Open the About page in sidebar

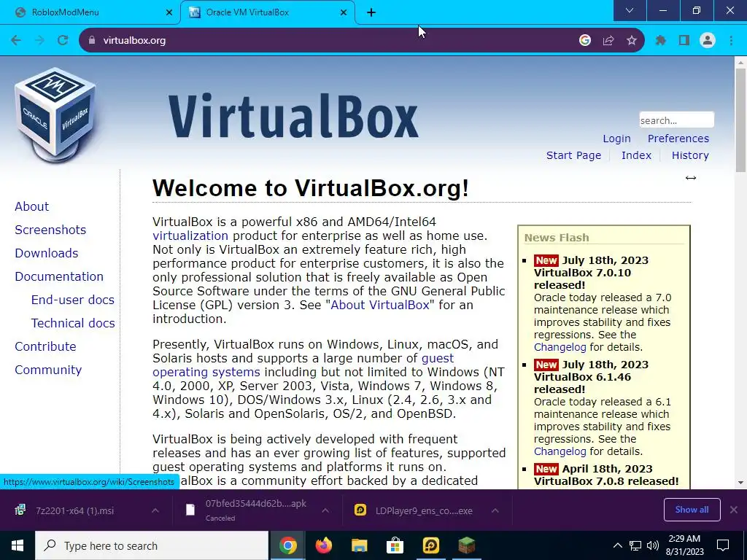[32, 206]
